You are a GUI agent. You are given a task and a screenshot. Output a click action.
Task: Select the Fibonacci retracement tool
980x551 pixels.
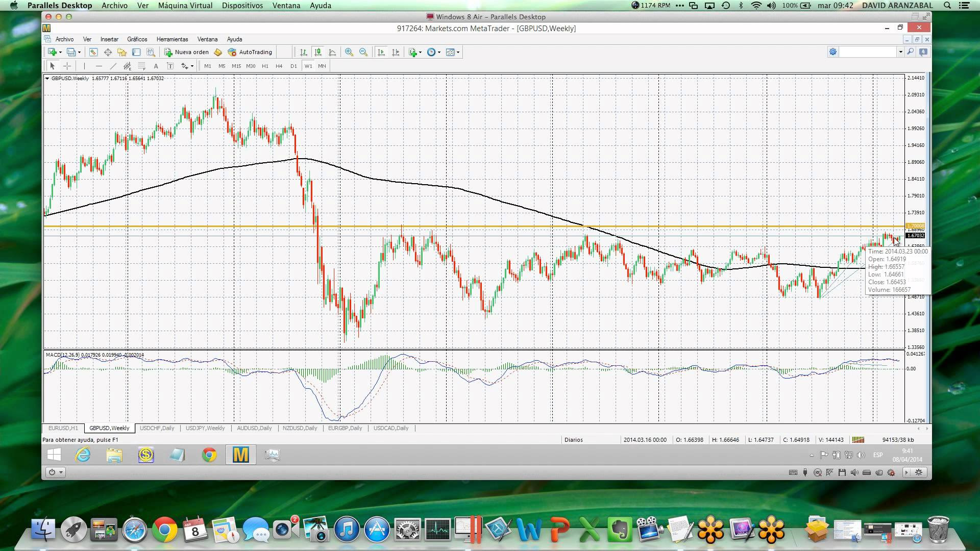point(141,66)
